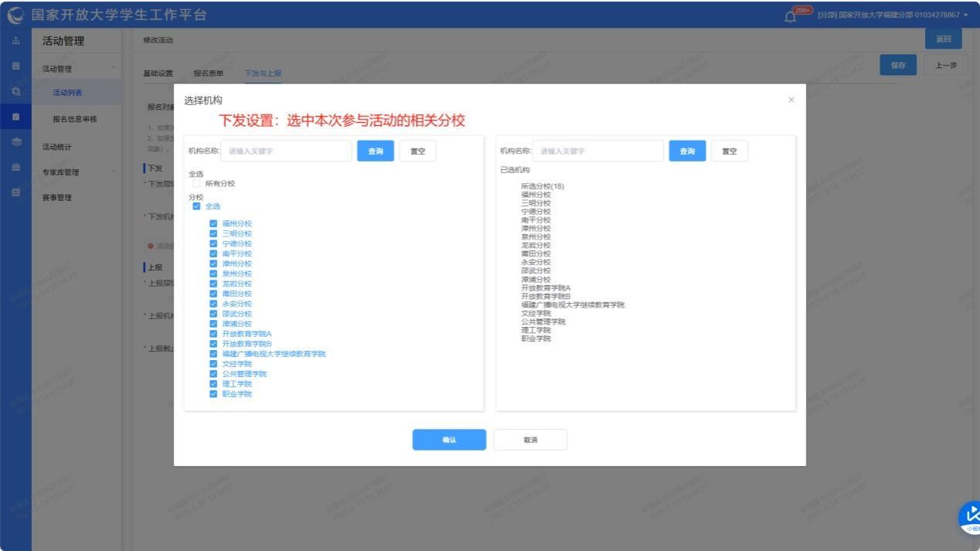Open the user account dropdown arrow
Viewport: 980px width, 551px height.
[x=966, y=15]
